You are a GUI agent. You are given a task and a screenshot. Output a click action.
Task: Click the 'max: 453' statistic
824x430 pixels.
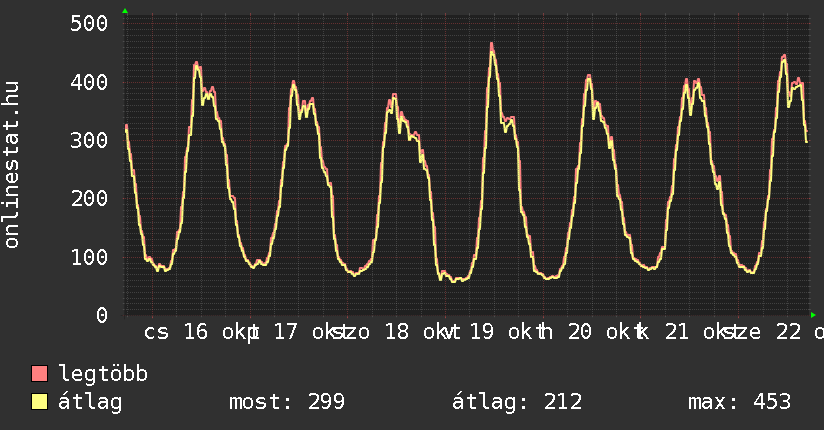(739, 402)
